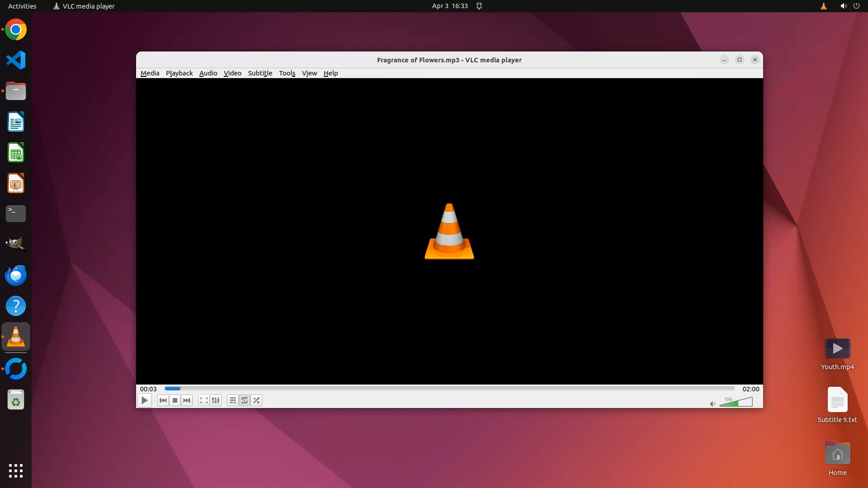Toggle random shuffle playback
Screen dimensions: 868x488
[x=256, y=400]
